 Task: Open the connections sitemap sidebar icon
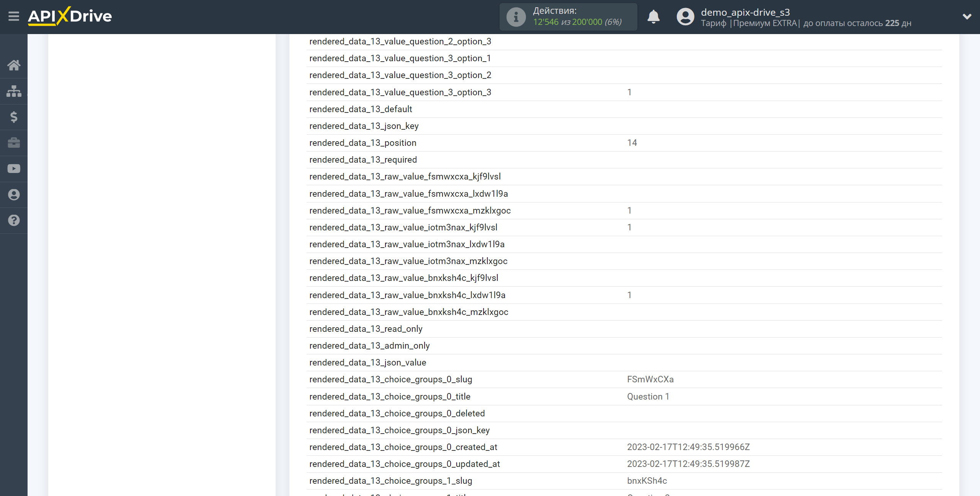click(14, 91)
